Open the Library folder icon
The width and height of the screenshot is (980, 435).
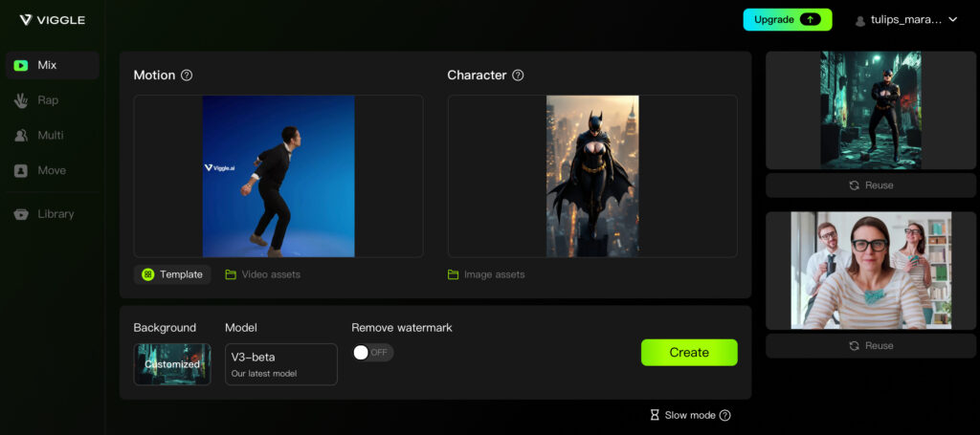(21, 214)
